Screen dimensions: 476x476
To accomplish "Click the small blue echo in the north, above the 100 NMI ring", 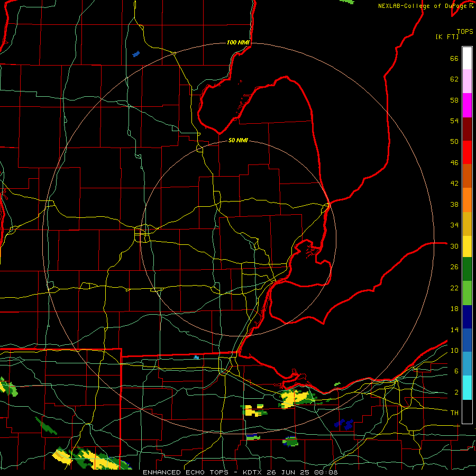I will click(x=136, y=54).
